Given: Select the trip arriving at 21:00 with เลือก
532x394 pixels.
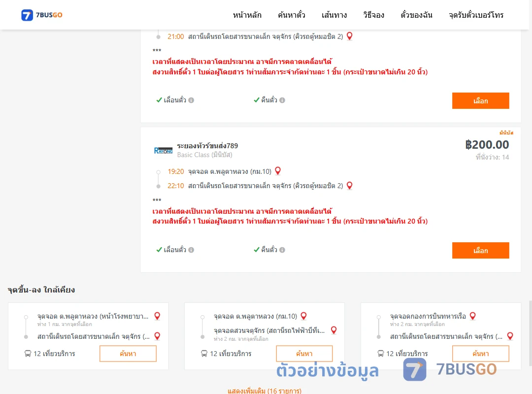Looking at the screenshot, I should coord(480,101).
